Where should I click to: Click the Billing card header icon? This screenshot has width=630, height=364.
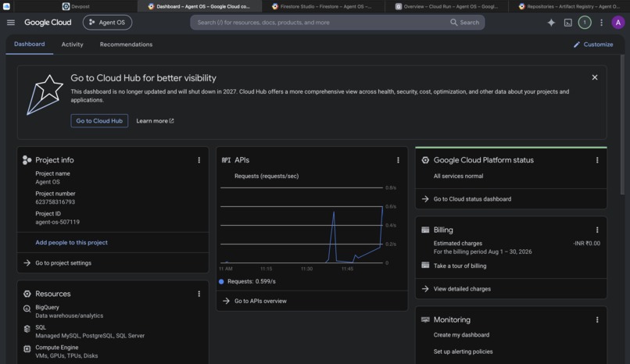tap(425, 230)
